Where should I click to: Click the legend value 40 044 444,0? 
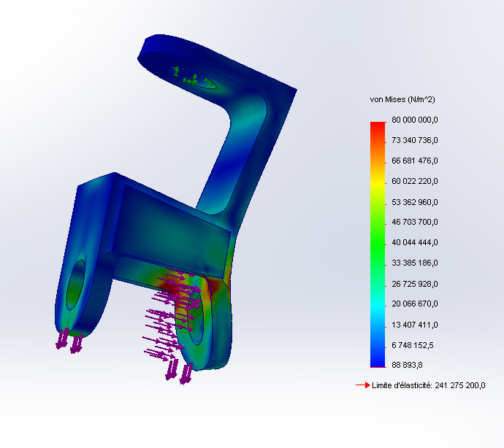pyautogui.click(x=415, y=242)
